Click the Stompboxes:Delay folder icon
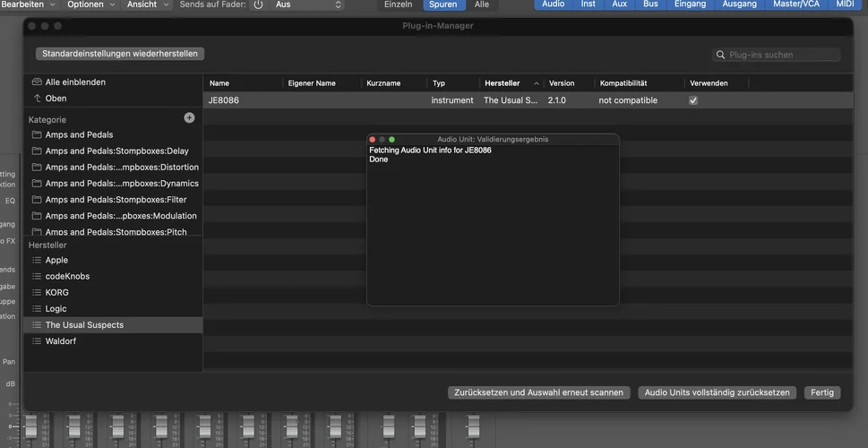The height and width of the screenshot is (448, 868). coord(37,151)
